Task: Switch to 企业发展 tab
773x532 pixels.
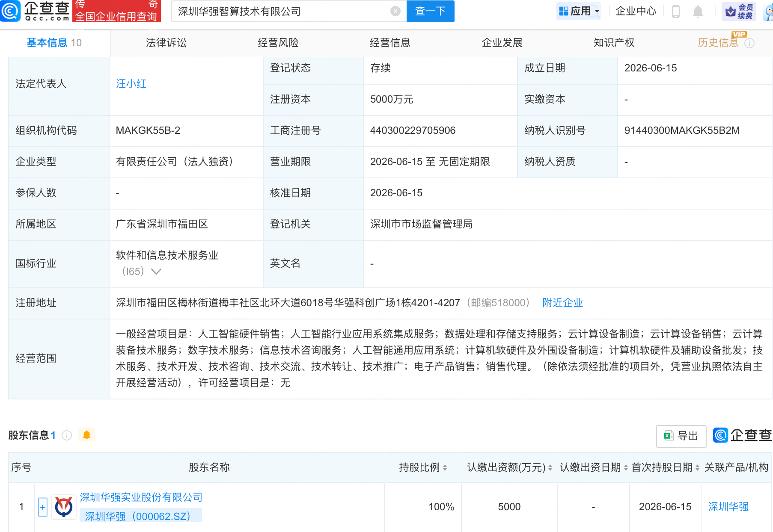Action: tap(502, 43)
